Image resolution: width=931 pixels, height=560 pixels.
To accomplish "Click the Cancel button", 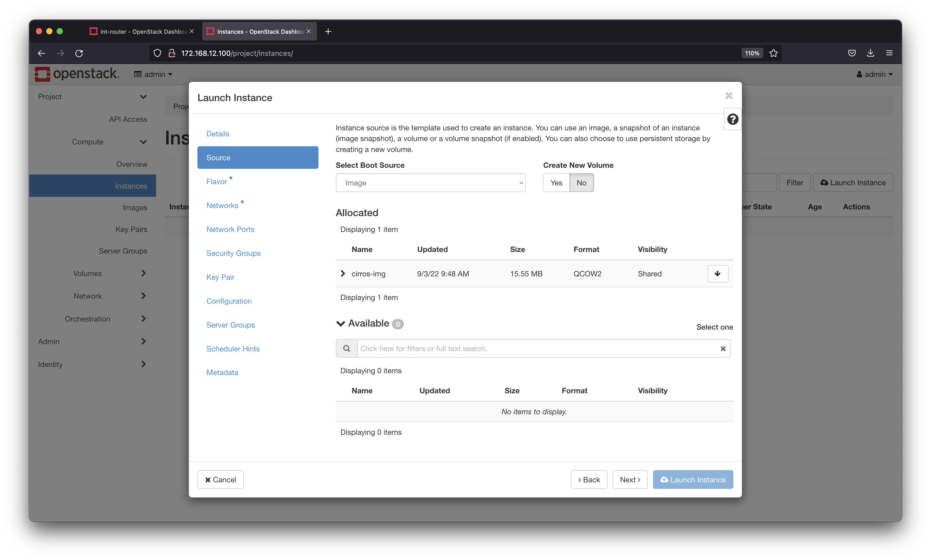I will coord(220,480).
